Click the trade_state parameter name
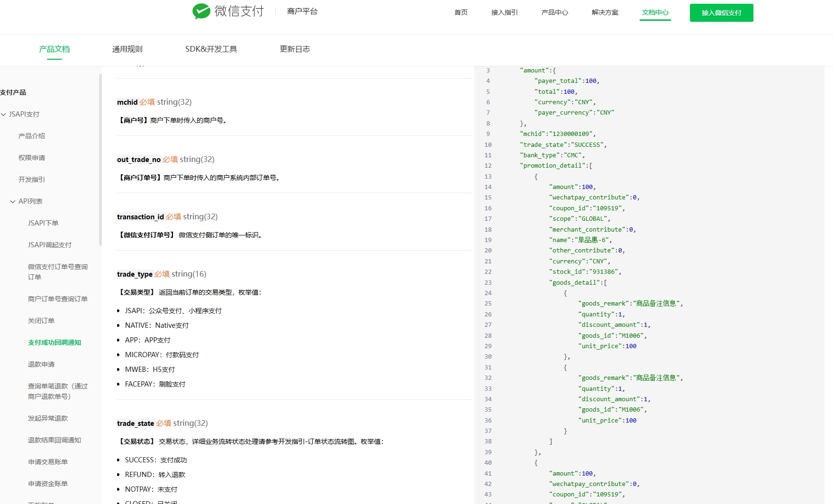Image resolution: width=834 pixels, height=504 pixels. (136, 423)
